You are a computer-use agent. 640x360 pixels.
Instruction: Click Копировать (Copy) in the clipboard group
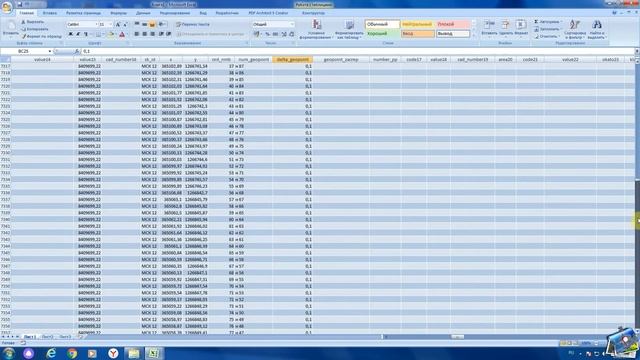(x=35, y=29)
